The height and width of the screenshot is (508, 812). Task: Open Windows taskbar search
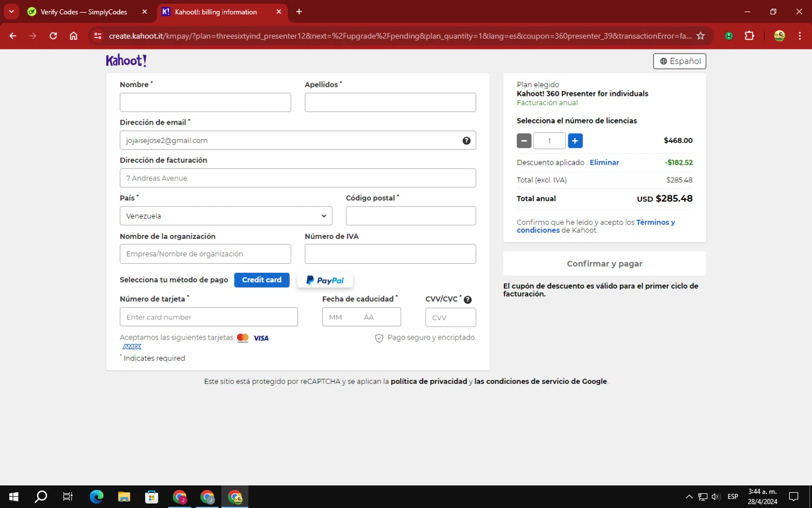tap(41, 497)
